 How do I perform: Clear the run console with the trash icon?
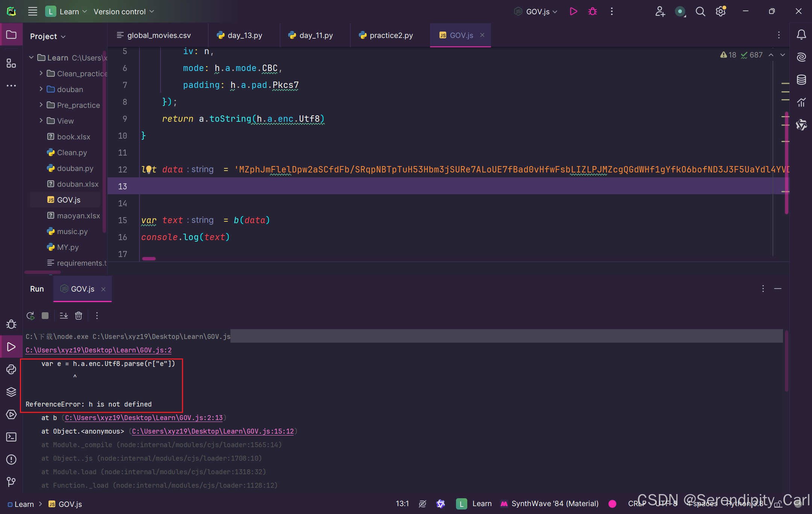point(79,316)
